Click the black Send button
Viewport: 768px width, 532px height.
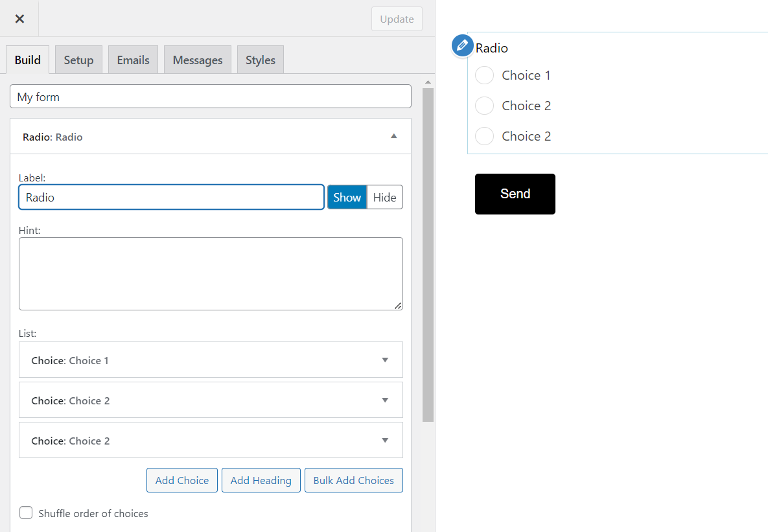coord(515,194)
